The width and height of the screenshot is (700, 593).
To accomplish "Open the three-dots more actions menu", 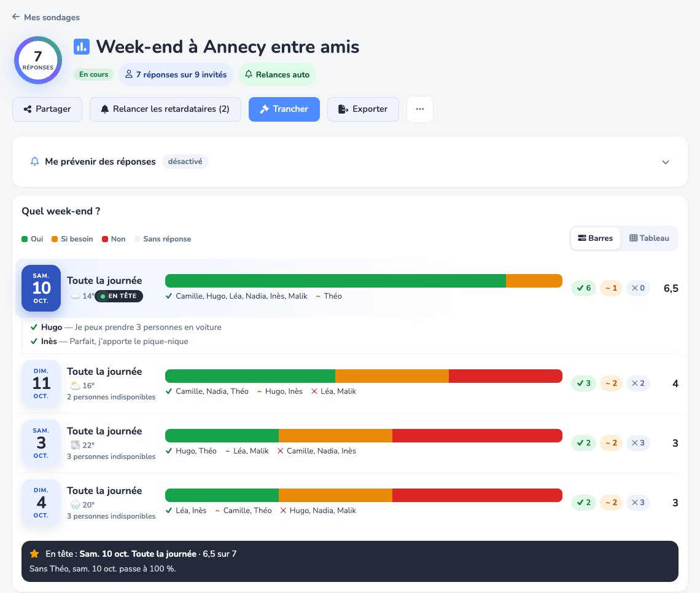I will 419,109.
